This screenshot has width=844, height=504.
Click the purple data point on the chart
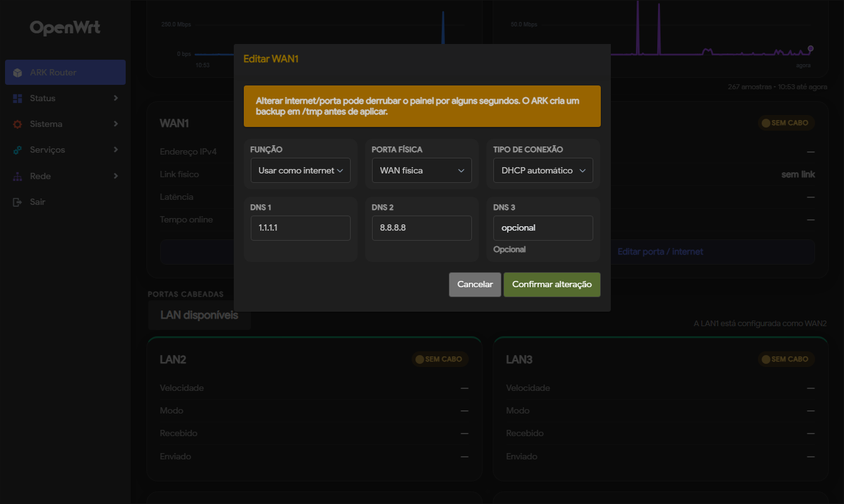point(811,48)
